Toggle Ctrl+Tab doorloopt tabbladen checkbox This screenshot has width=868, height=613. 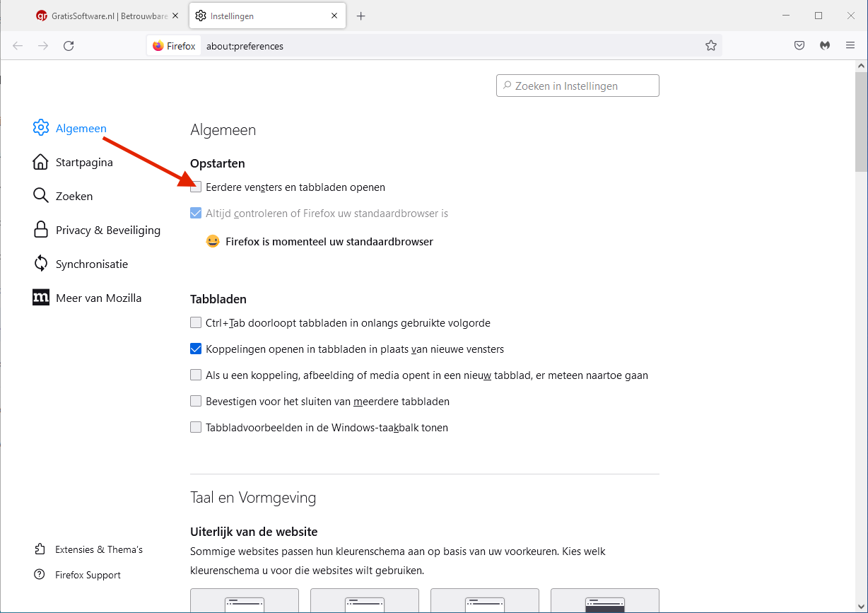tap(196, 323)
